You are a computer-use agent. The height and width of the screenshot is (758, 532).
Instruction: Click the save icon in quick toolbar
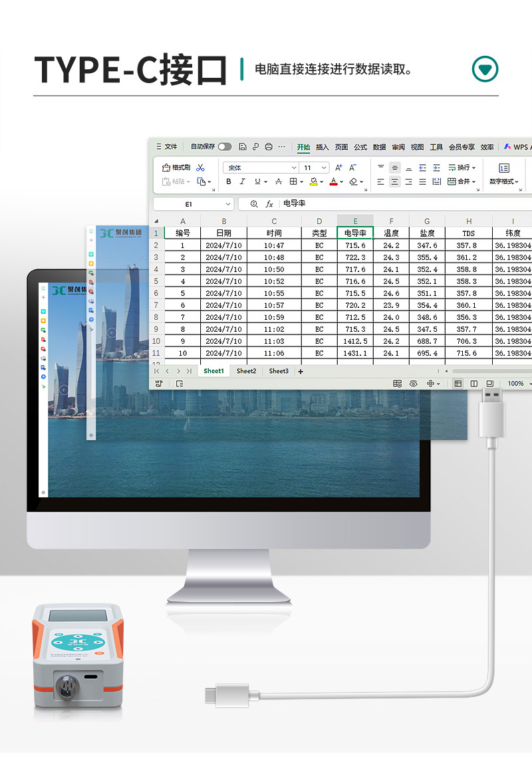pos(243,147)
